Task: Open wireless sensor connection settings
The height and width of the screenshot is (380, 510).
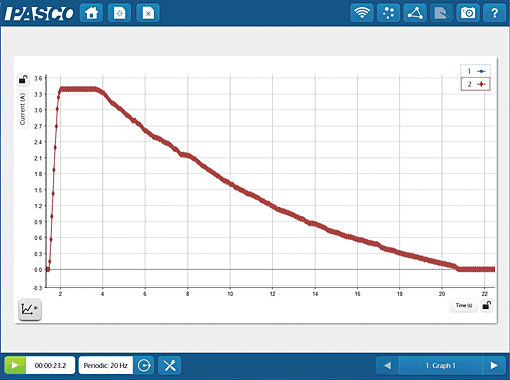Action: (x=362, y=13)
